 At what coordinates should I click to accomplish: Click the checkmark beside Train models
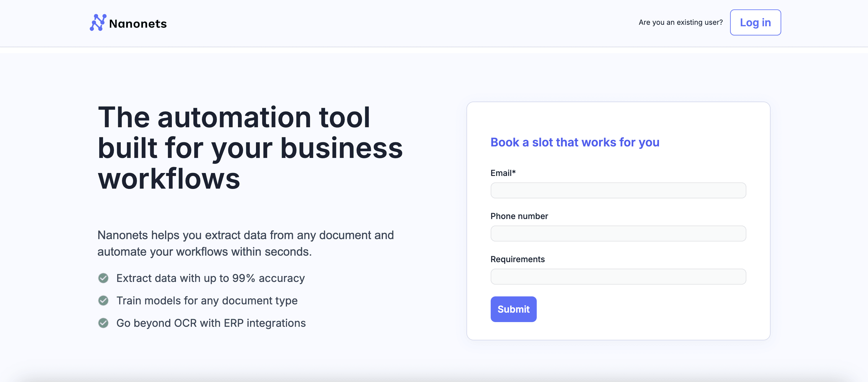(103, 301)
